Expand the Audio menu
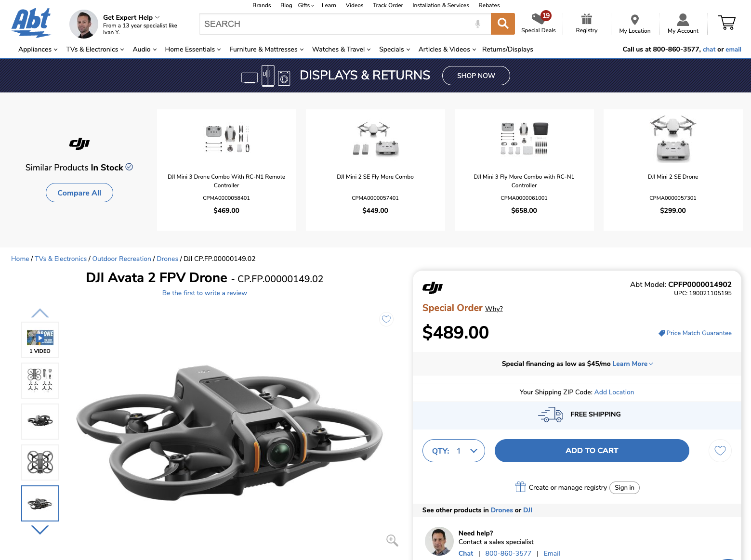This screenshot has width=751, height=560. point(145,49)
